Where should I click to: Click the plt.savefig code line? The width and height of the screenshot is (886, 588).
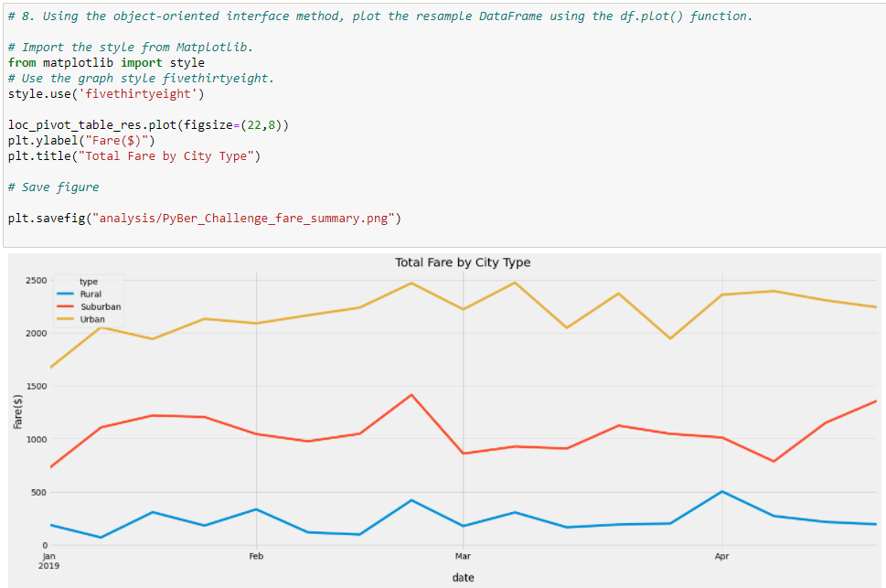[x=205, y=219]
